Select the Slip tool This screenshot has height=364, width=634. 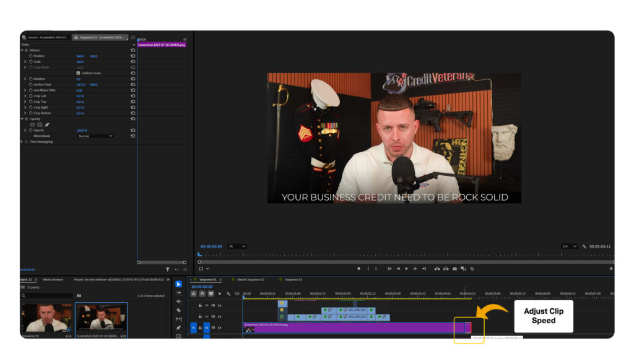point(178,319)
